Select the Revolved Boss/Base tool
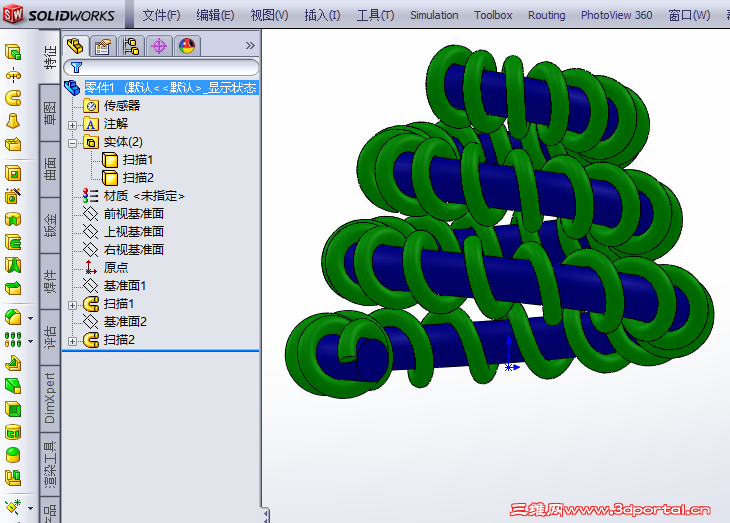The width and height of the screenshot is (730, 523). coord(13,75)
